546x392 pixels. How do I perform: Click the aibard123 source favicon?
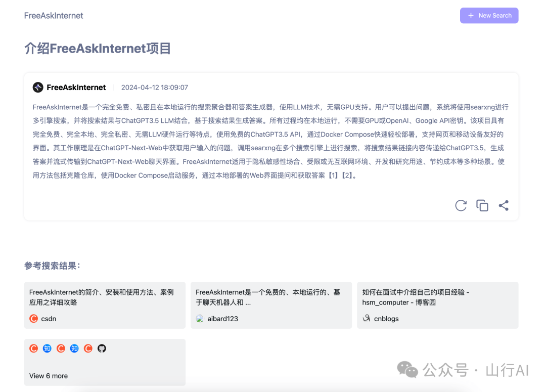200,319
